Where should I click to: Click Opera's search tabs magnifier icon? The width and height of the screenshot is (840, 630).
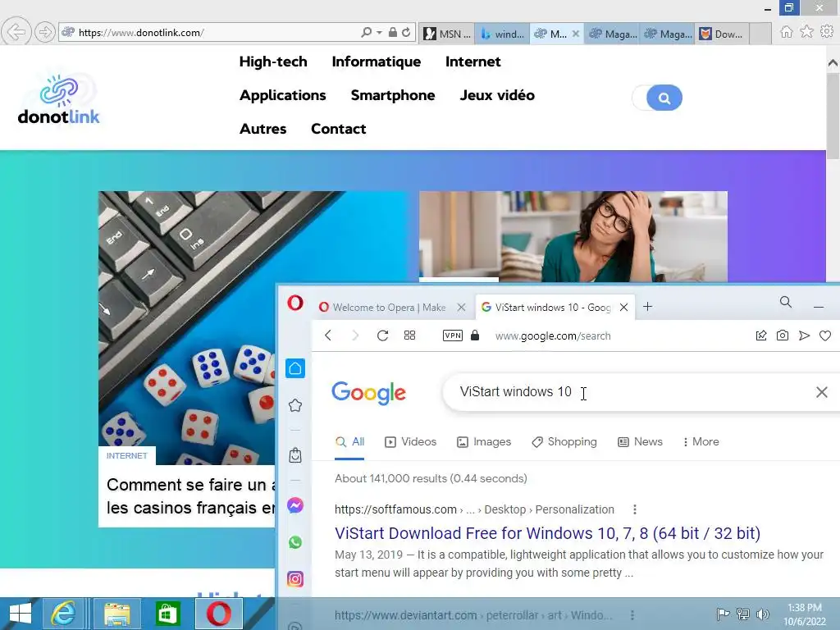(785, 302)
